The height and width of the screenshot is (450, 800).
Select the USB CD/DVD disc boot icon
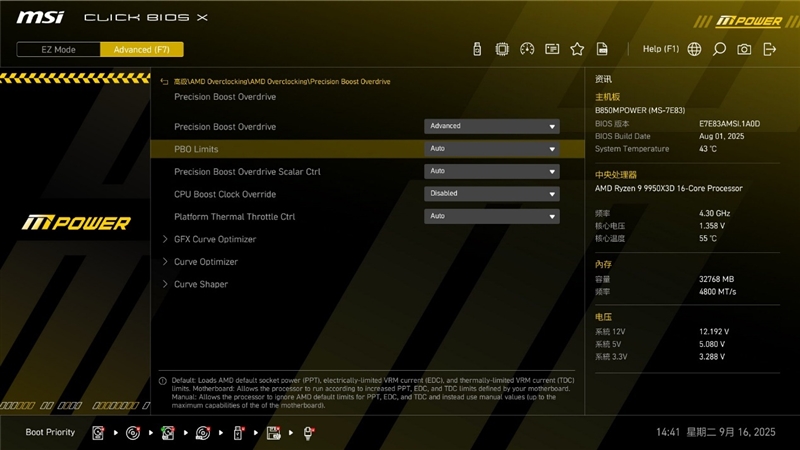(x=203, y=433)
